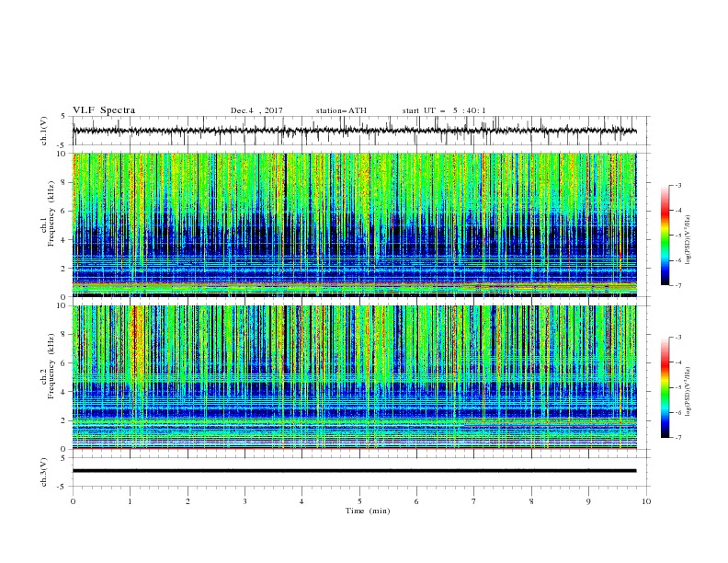
Task: Click the "station=ATH" header label
Action: coord(341,110)
